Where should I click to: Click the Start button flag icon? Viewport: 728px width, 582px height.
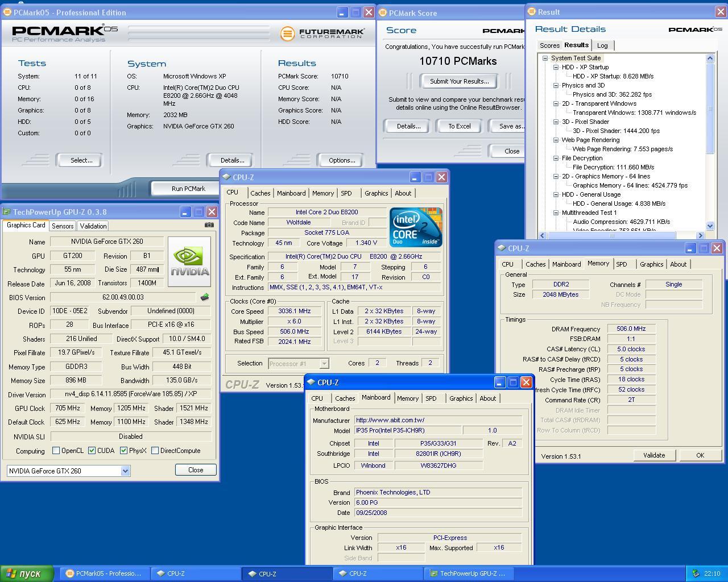(10, 573)
